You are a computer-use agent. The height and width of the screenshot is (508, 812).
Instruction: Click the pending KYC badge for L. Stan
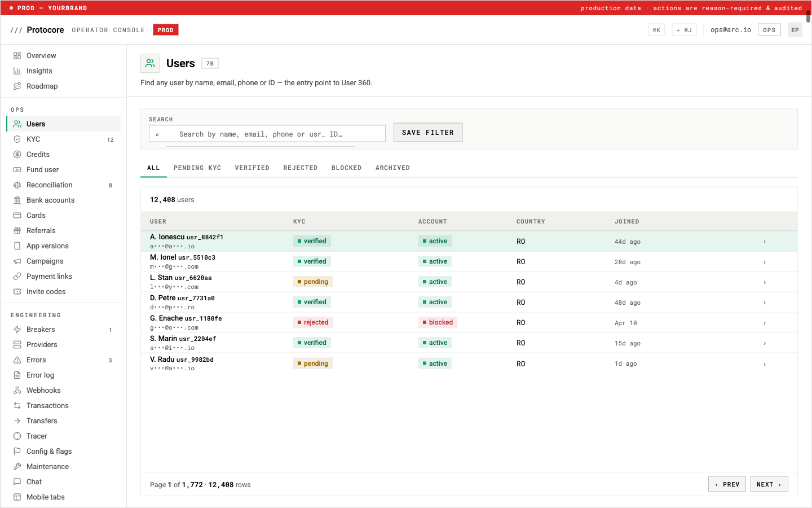(x=313, y=282)
